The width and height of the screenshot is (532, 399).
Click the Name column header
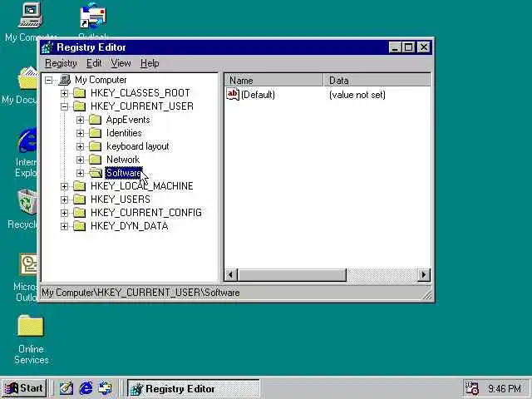click(273, 81)
